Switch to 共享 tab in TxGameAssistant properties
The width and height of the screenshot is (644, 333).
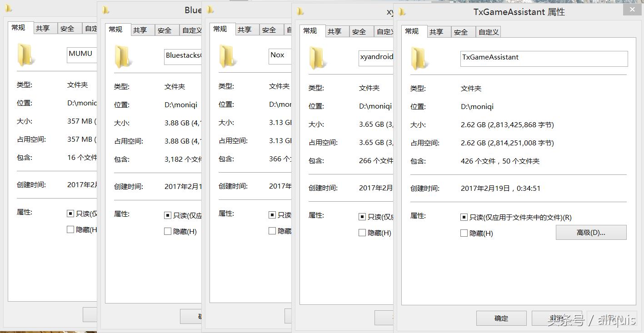tap(438, 31)
